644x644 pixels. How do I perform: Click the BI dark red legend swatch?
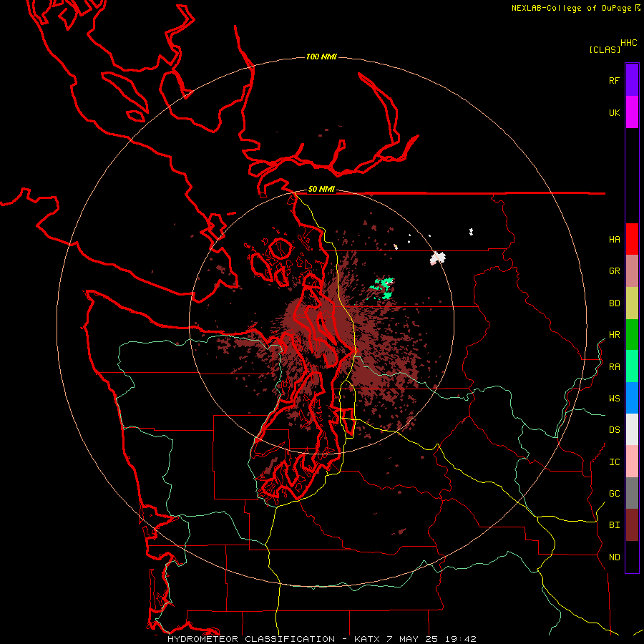(632, 525)
